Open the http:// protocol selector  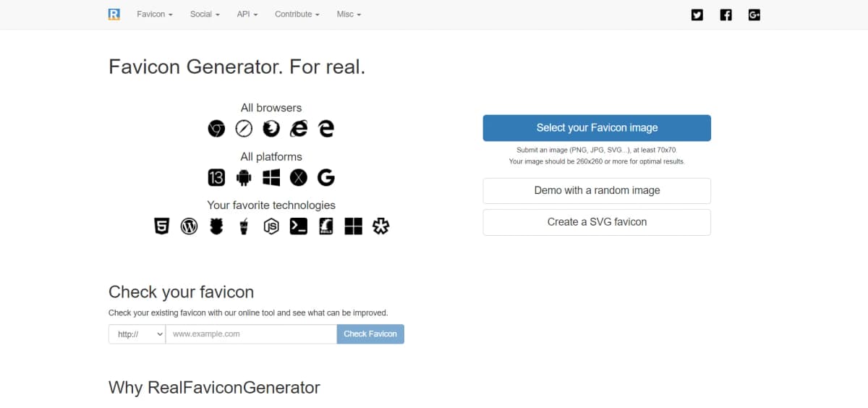(137, 334)
